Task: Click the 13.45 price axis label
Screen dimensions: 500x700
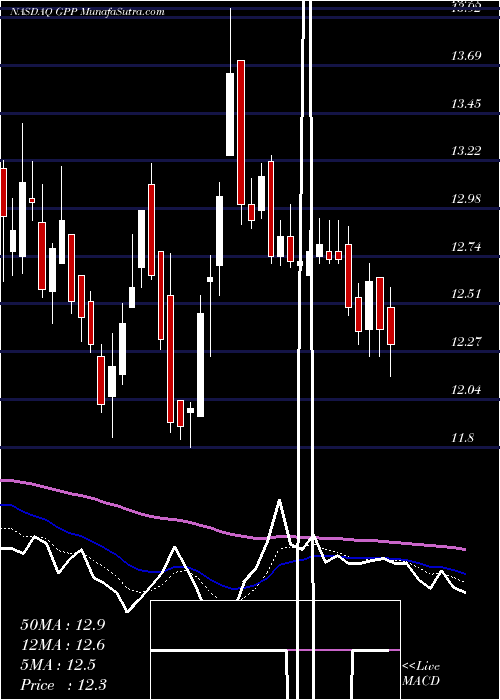Action: coord(467,104)
